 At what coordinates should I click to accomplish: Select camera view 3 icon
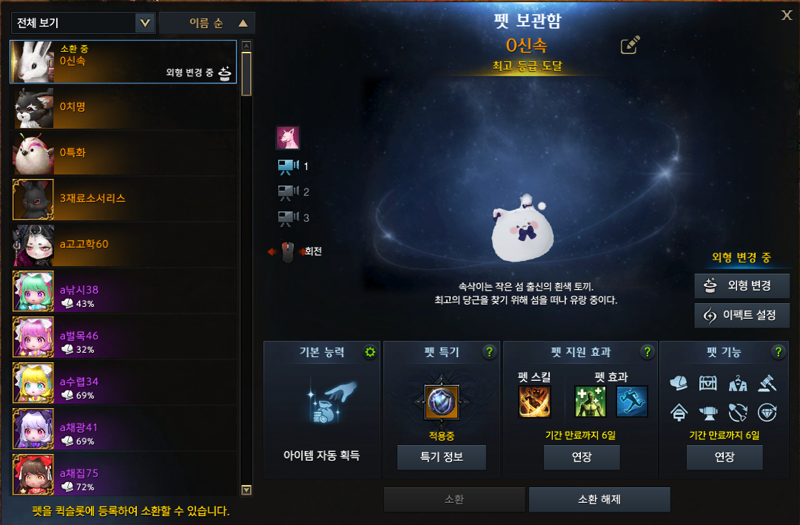(288, 218)
